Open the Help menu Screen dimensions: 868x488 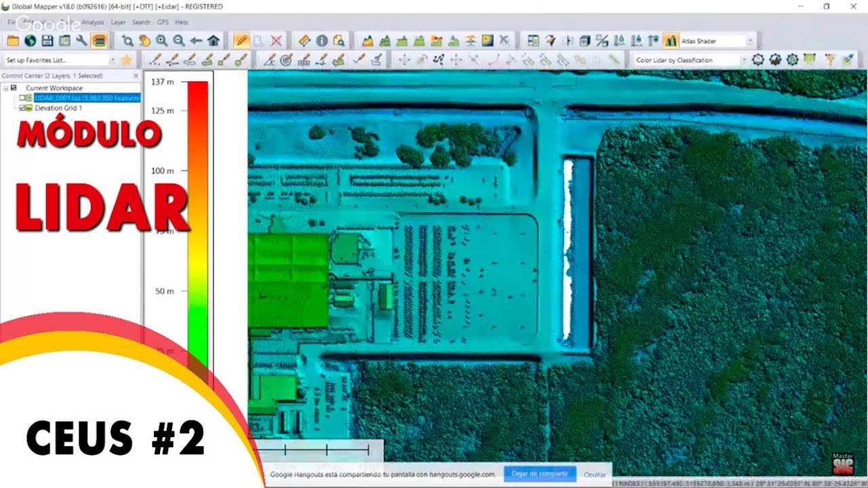181,22
